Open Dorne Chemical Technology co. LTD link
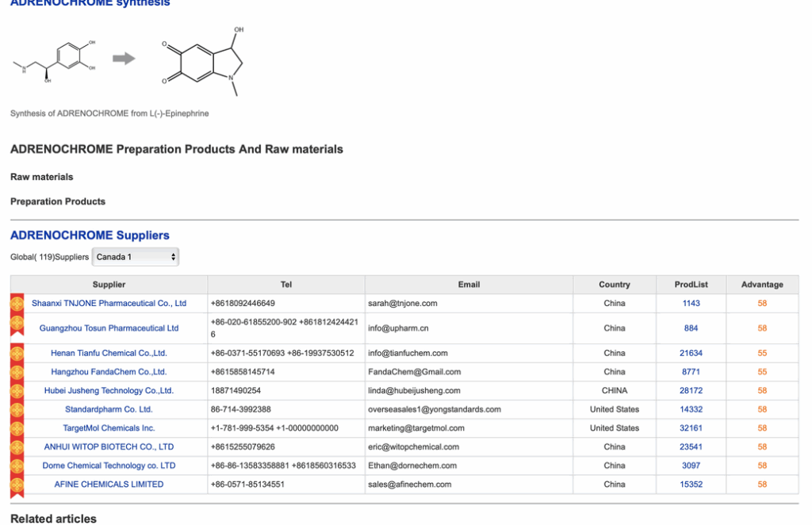 point(109,466)
